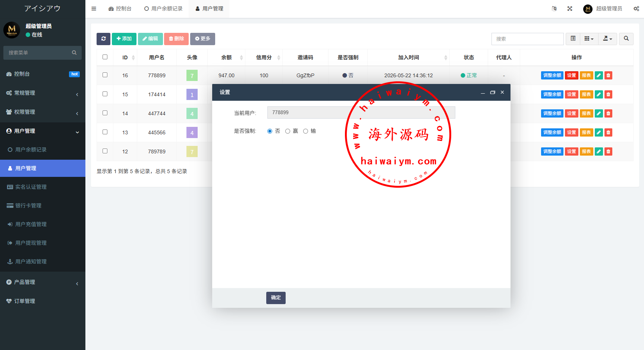Check the select-all checkbox in table header
Screen dimensions: 644x350
coord(105,57)
